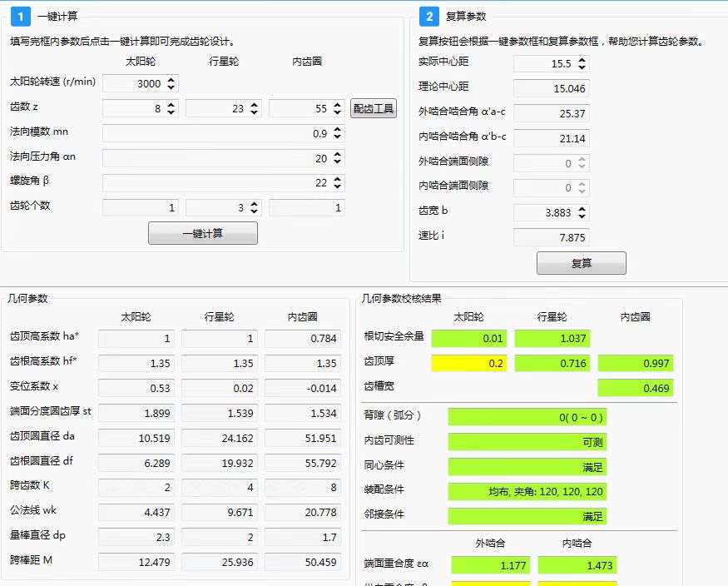Click the 行星轮 齿数 z stepper
728x586 pixels.
[x=254, y=108]
